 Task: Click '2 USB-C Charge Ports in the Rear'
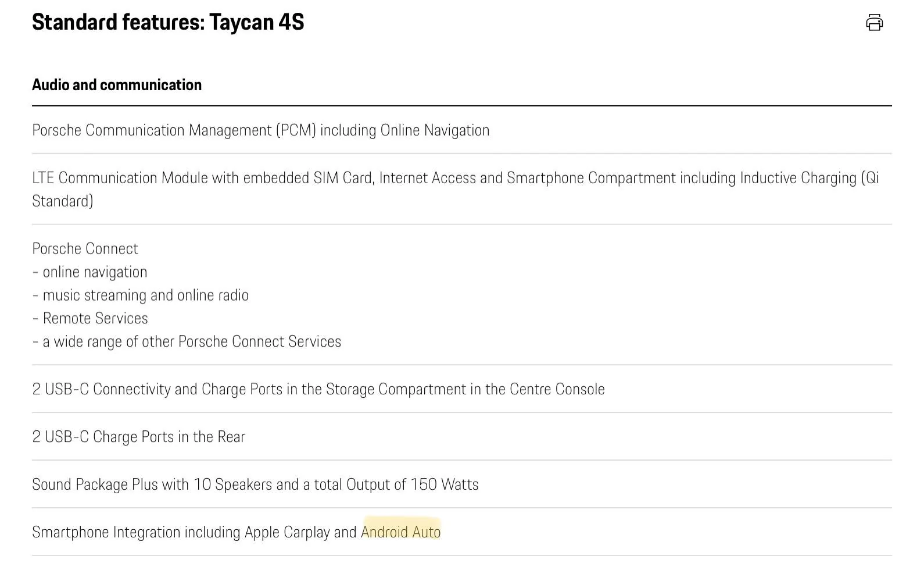(139, 437)
